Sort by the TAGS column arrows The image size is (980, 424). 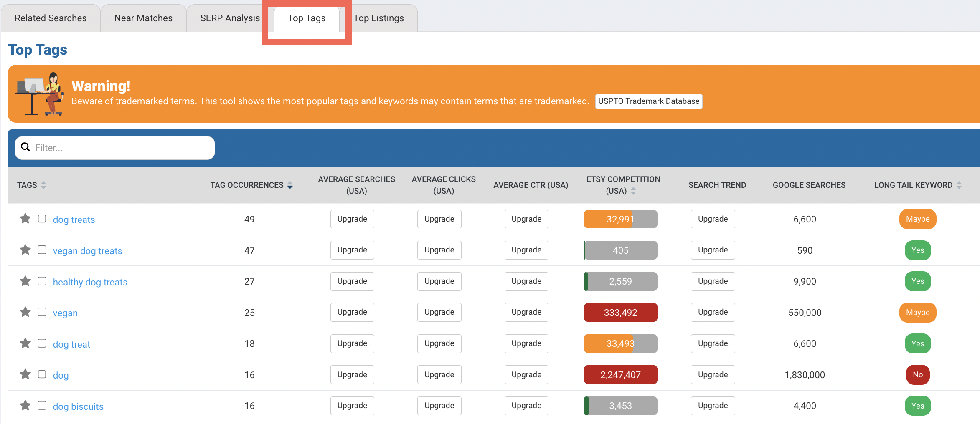pos(43,185)
